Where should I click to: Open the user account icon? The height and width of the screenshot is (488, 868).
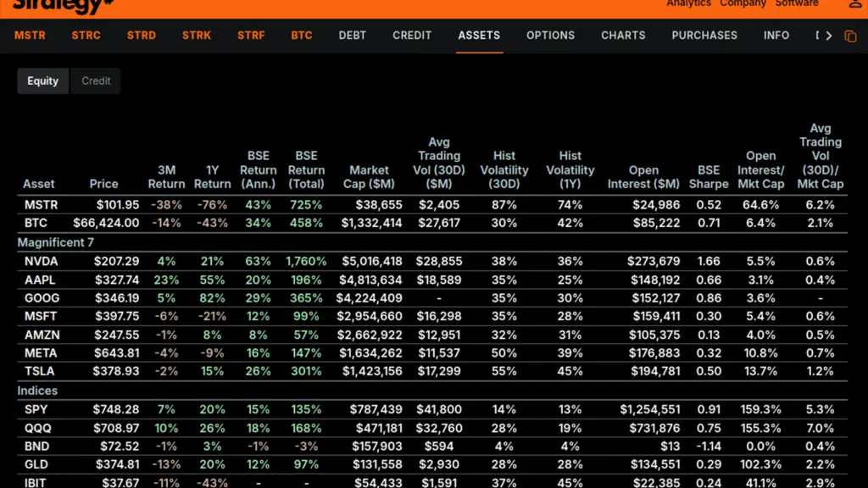point(854,3)
